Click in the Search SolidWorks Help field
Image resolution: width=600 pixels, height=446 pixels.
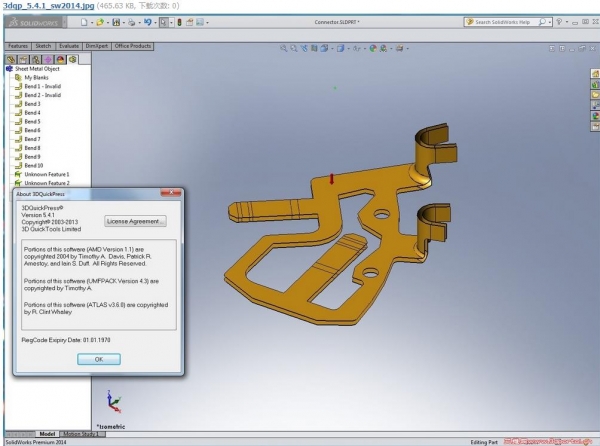[502, 22]
